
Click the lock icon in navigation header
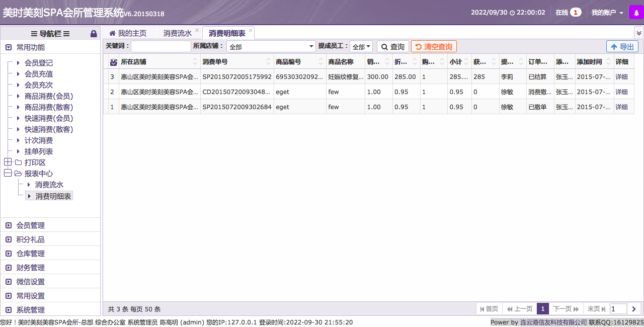(x=94, y=34)
